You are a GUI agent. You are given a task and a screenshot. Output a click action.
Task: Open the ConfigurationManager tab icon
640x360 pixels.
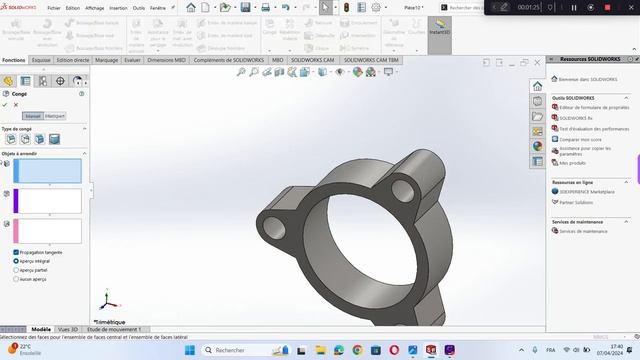(43, 81)
